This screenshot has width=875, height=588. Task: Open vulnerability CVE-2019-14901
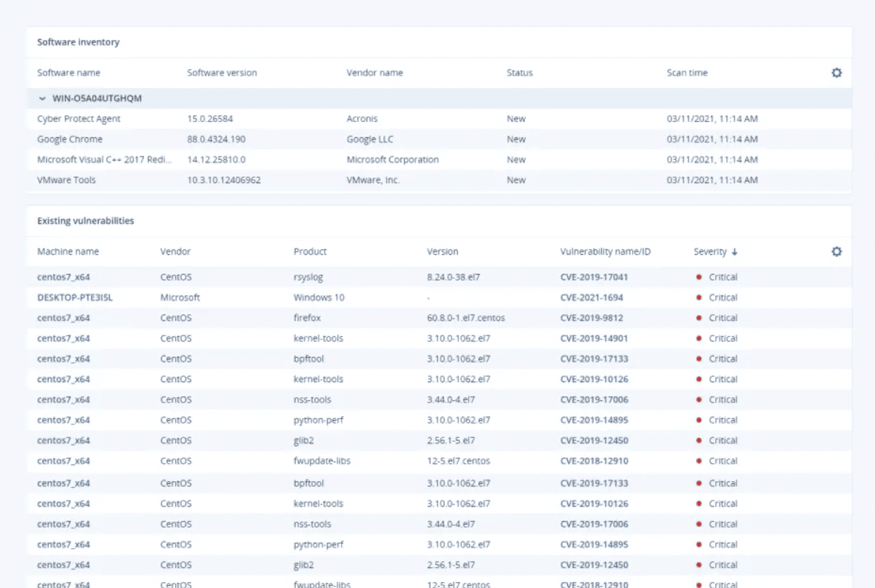(594, 338)
